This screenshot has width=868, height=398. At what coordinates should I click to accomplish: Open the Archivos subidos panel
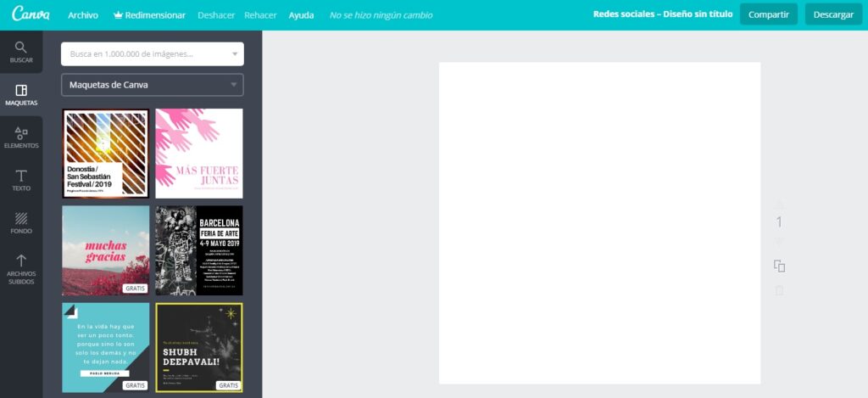pyautogui.click(x=21, y=269)
